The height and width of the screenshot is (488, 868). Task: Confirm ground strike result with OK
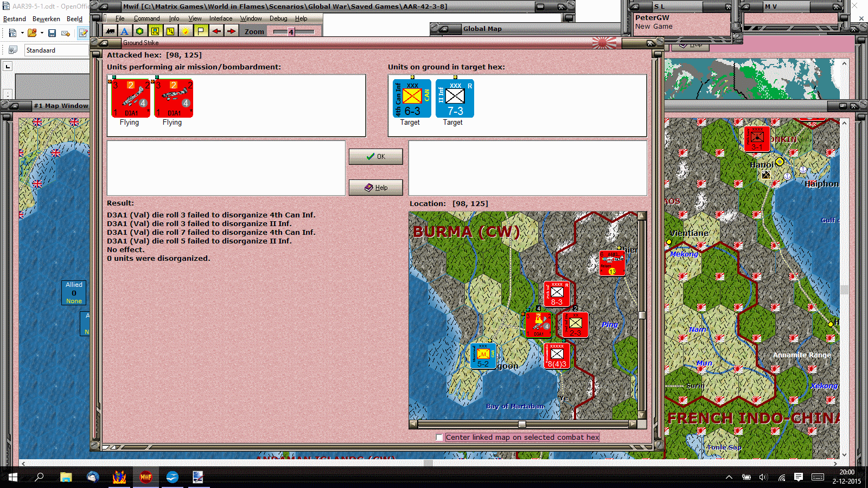(x=375, y=157)
